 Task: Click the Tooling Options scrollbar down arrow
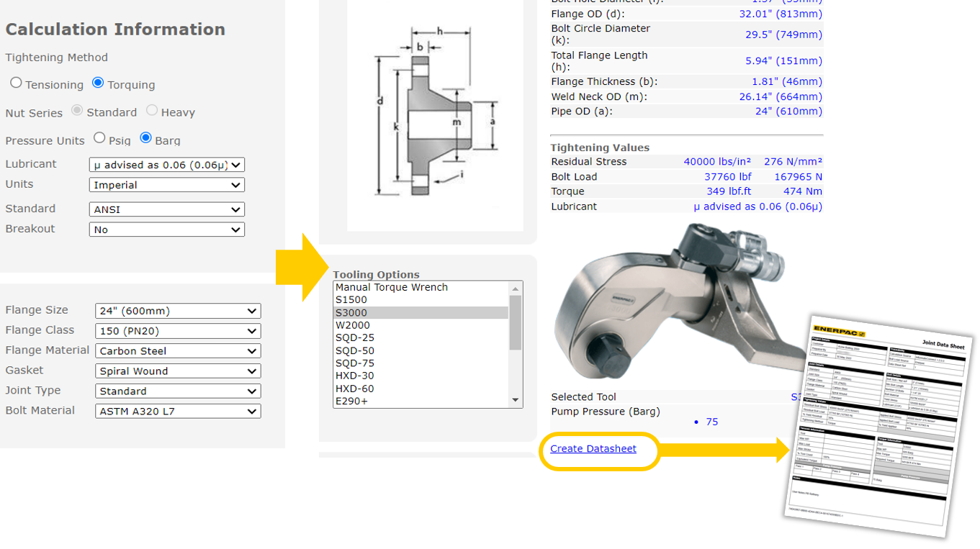click(514, 399)
